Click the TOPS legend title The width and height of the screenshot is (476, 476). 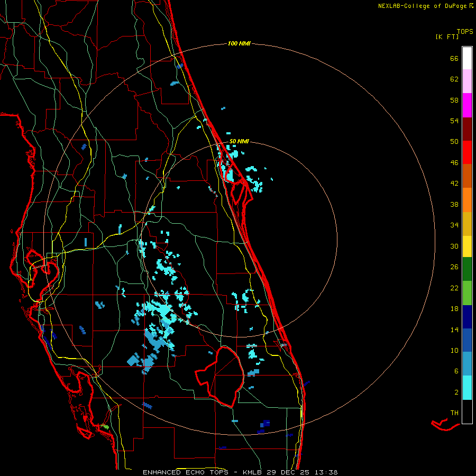click(465, 31)
